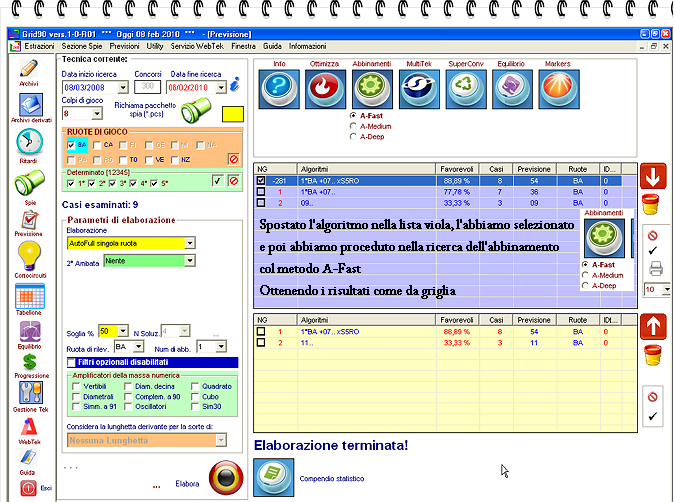Open the Gestione Tek tools icon

(30, 393)
